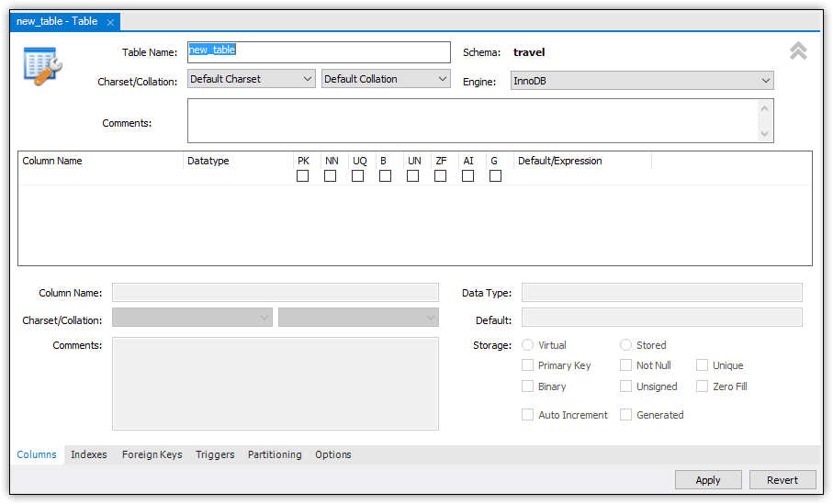Image resolution: width=833 pixels, height=504 pixels.
Task: Toggle the PK checkbox in column grid
Action: pos(302,176)
